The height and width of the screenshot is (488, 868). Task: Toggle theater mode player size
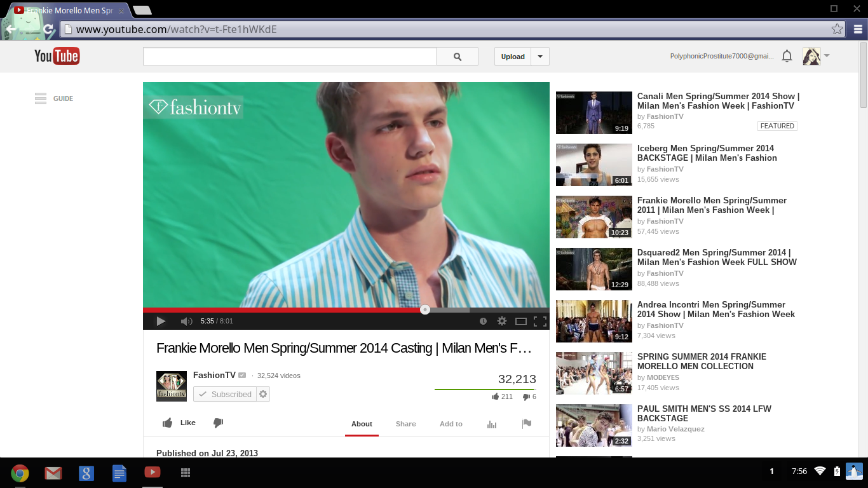coord(521,321)
